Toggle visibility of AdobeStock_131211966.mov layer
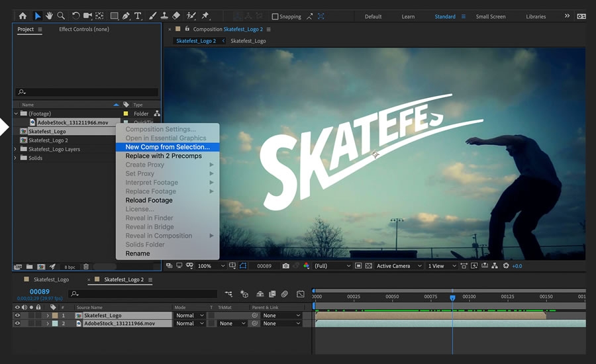Image resolution: width=596 pixels, height=364 pixels. [17, 324]
